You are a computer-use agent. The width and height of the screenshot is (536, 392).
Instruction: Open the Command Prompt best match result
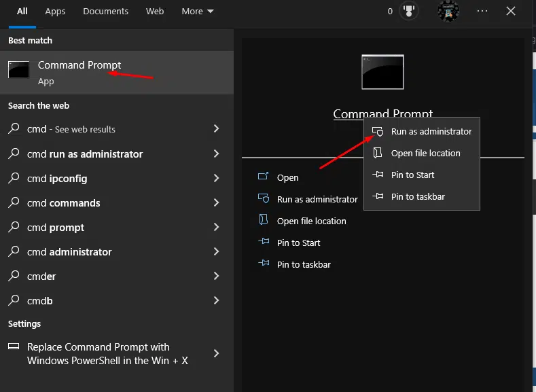117,73
